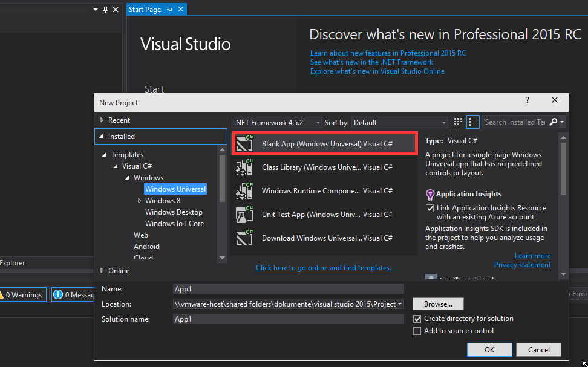Click the template tree vertical scrollbar thumb
Image resolution: width=588 pixels, height=367 pixels.
pyautogui.click(x=222, y=178)
